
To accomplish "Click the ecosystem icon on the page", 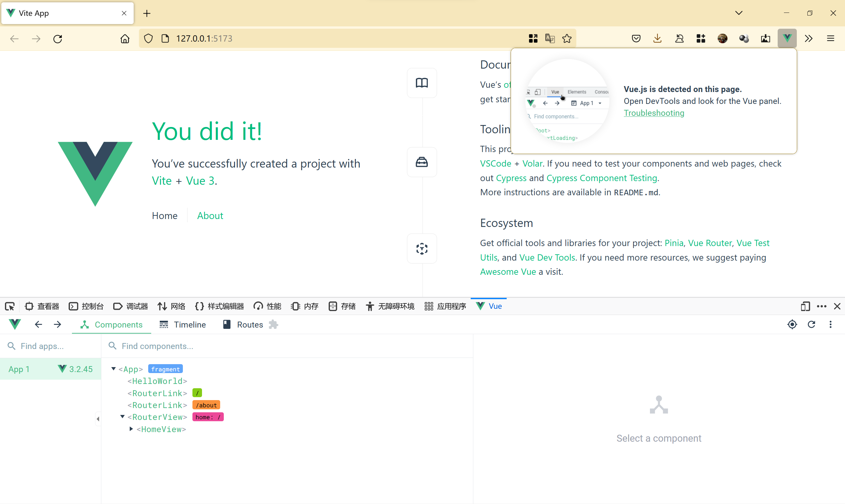I will click(422, 249).
